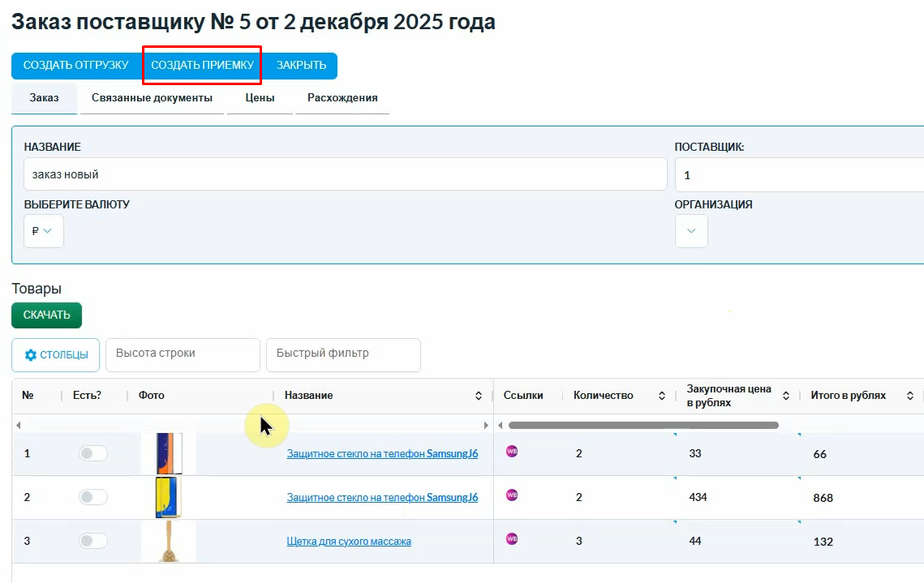Enable the Есть? switch for row 2
Image resolution: width=924 pixels, height=583 pixels.
(x=92, y=497)
